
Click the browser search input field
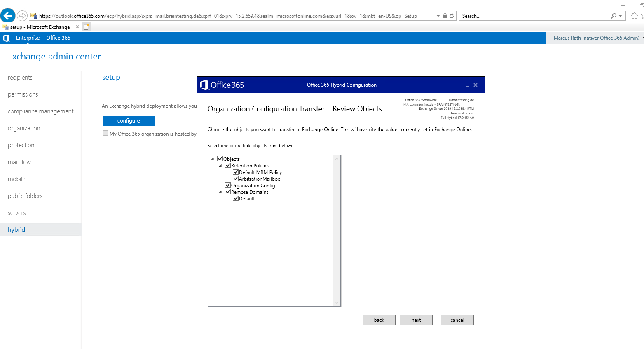(535, 16)
